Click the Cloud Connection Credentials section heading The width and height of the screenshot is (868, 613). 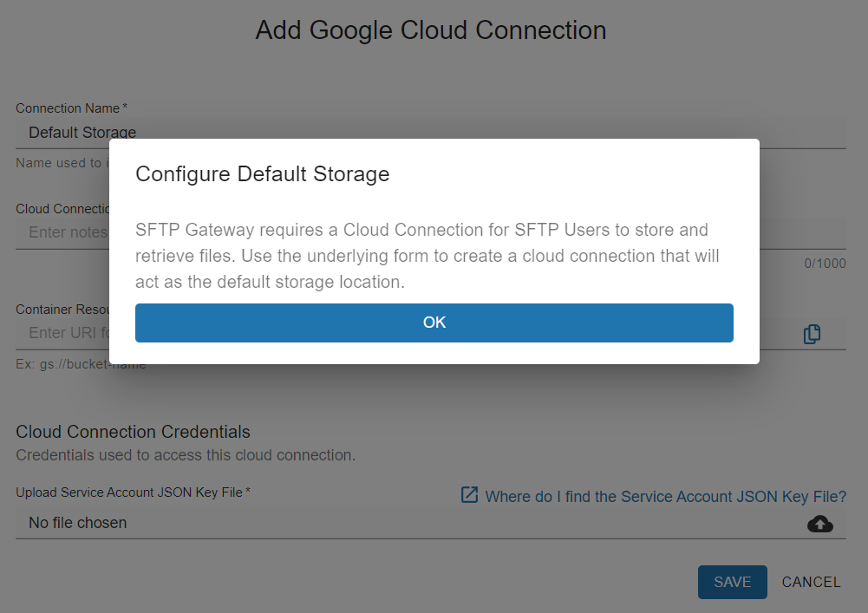click(x=133, y=432)
